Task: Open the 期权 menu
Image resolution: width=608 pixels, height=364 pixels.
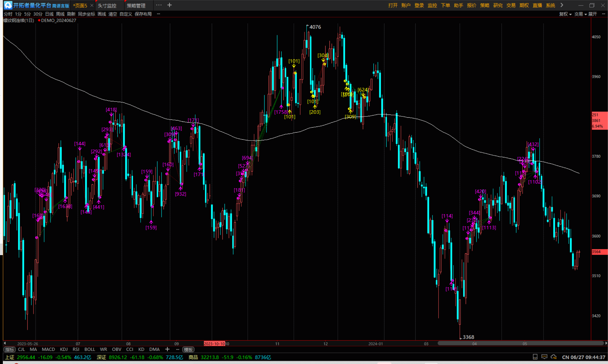Action: tap(524, 5)
